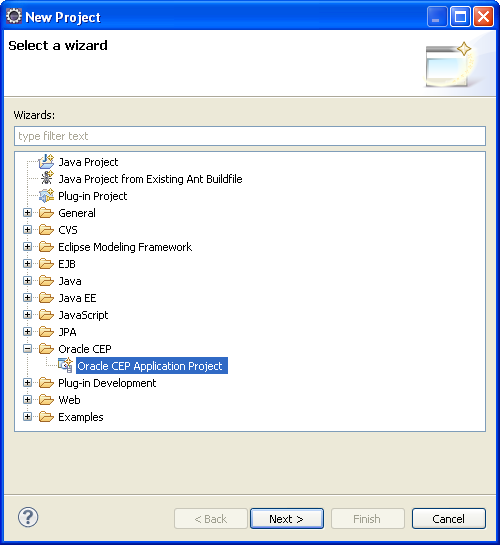Click the Ant Buildfile project icon
This screenshot has width=500, height=545.
point(47,178)
